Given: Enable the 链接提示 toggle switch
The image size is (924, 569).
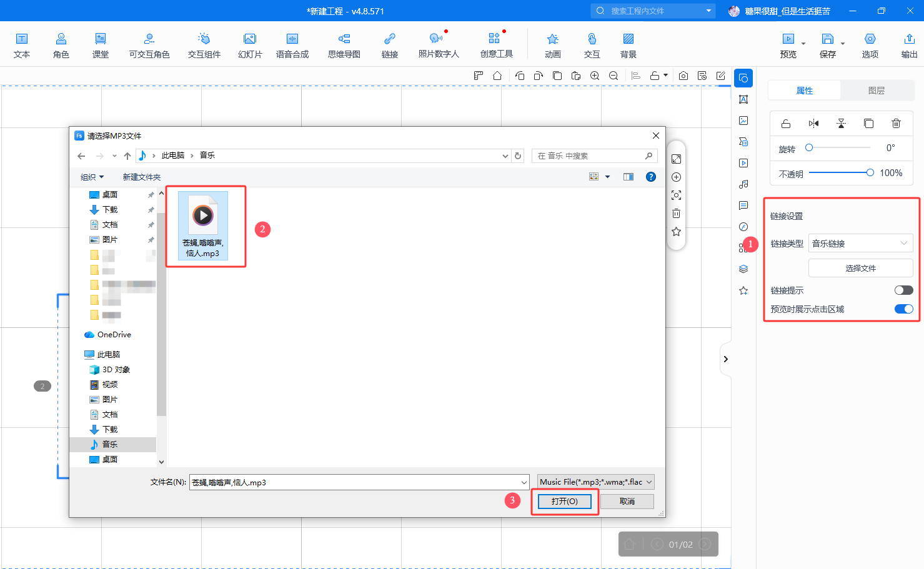Looking at the screenshot, I should (x=903, y=290).
